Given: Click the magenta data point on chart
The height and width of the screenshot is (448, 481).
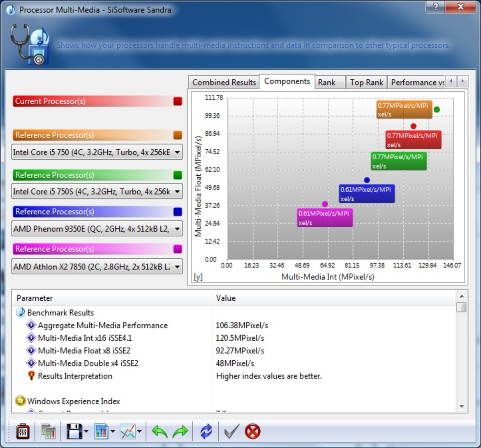Looking at the screenshot, I should tap(325, 204).
